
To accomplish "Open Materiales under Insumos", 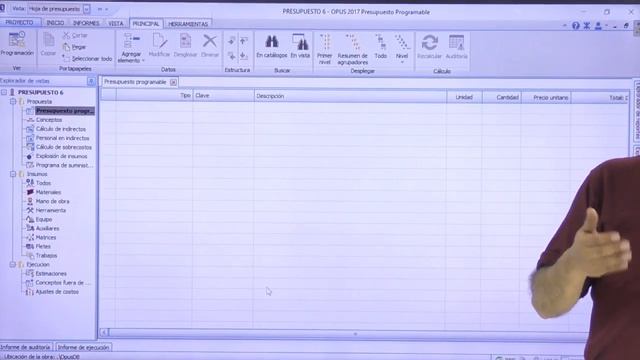I will tap(48, 192).
